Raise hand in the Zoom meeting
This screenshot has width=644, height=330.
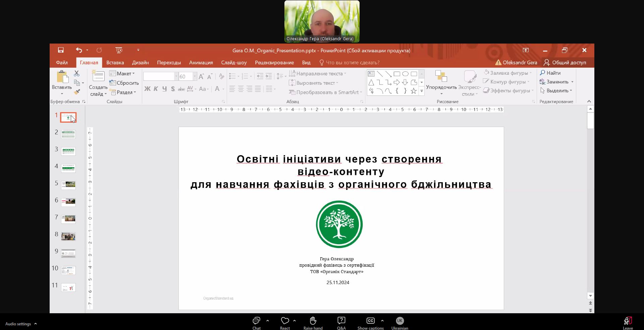click(313, 323)
